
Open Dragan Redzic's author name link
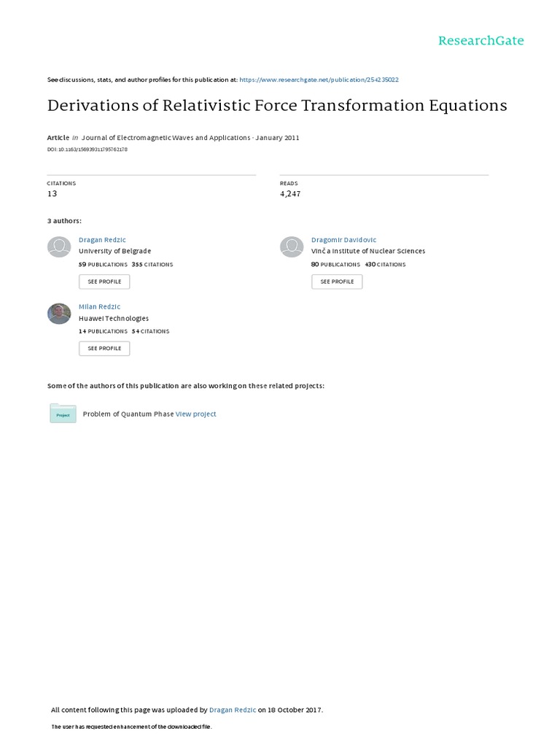pyautogui.click(x=100, y=240)
